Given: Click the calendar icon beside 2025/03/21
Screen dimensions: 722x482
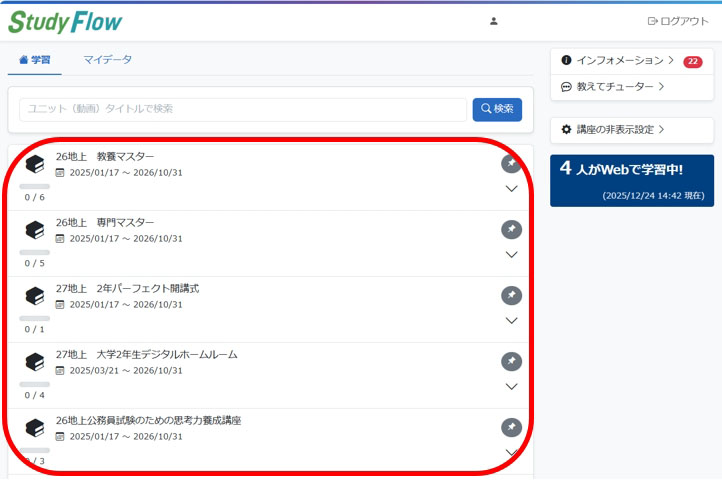Looking at the screenshot, I should point(60,371).
